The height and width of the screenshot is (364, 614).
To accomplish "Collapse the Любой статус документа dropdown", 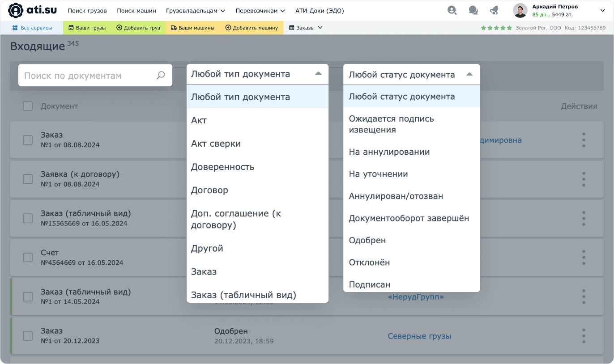I will pos(469,75).
